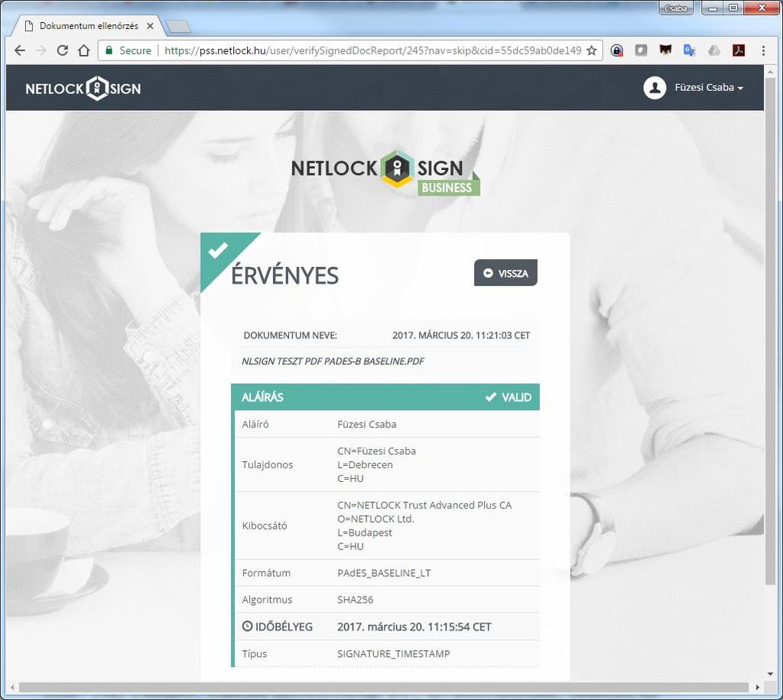Click the SHA256 algorithm value
This screenshot has height=700, width=783.
coord(355,600)
